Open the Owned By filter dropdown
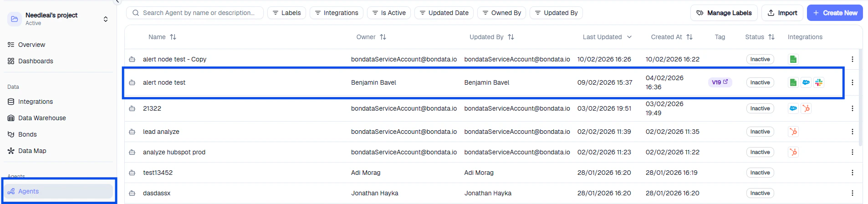The height and width of the screenshot is (204, 868). point(501,13)
